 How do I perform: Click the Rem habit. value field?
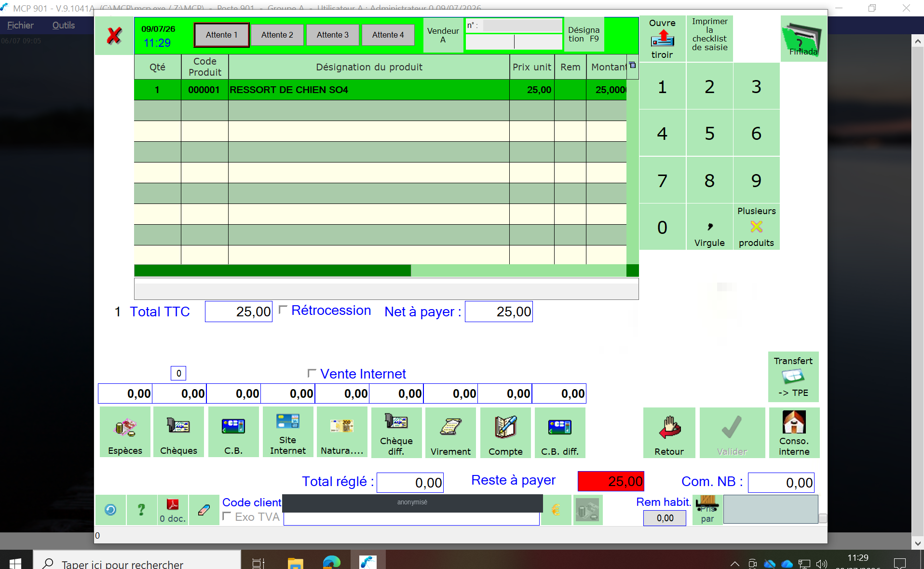point(665,518)
